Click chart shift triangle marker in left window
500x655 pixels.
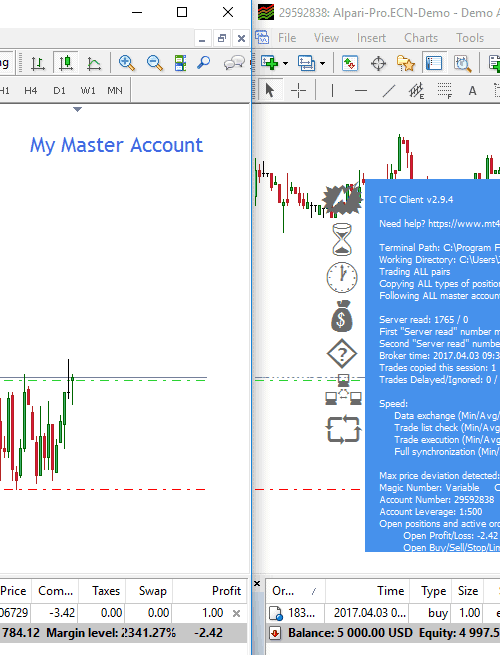[77, 109]
